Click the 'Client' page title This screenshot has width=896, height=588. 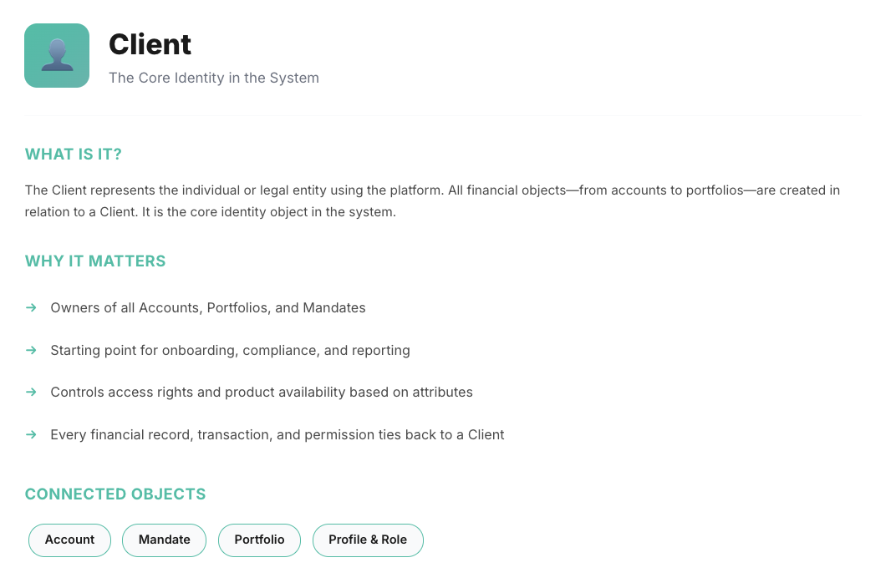150,44
